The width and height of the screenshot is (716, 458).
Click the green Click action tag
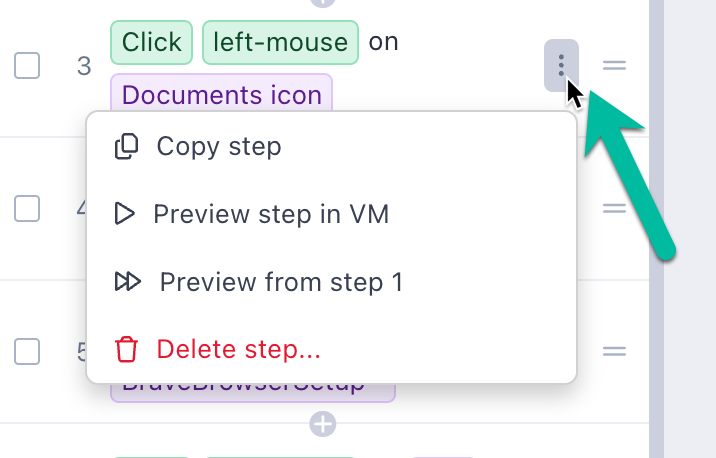coord(152,42)
